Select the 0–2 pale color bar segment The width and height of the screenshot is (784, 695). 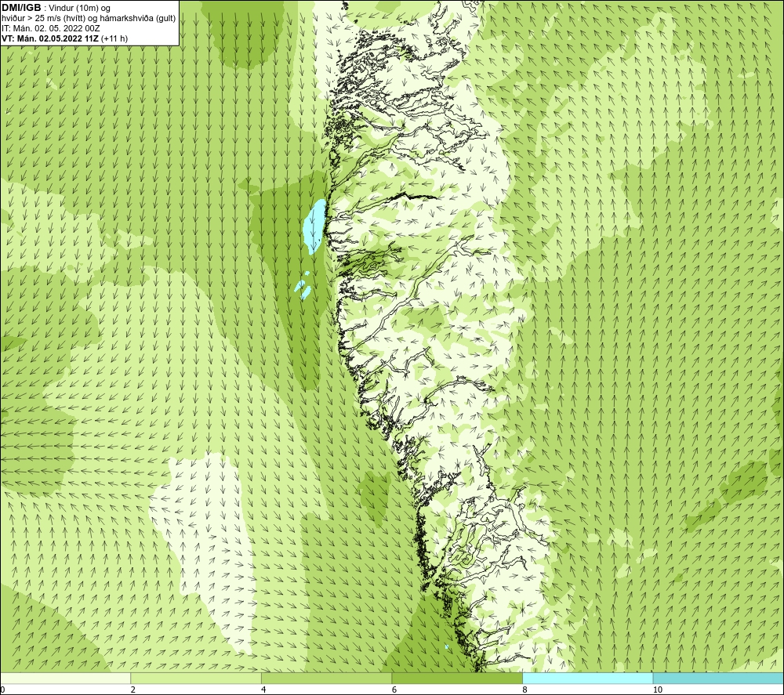[66, 678]
